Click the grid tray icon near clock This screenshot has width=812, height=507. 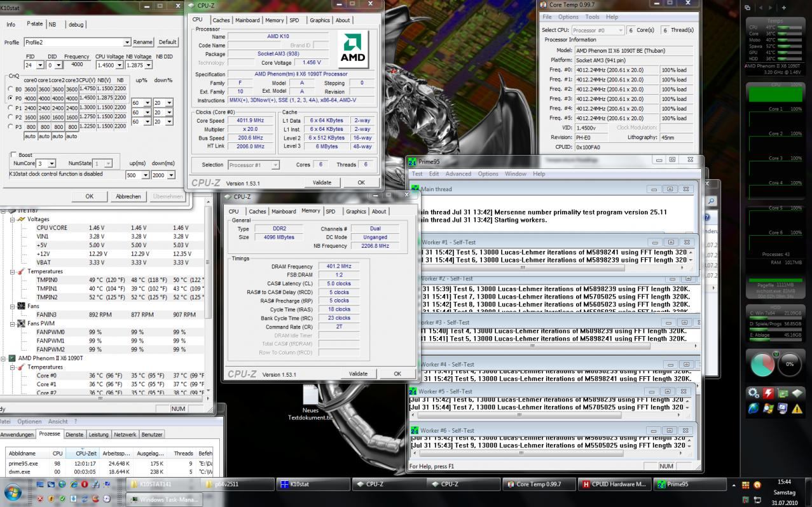click(x=745, y=485)
